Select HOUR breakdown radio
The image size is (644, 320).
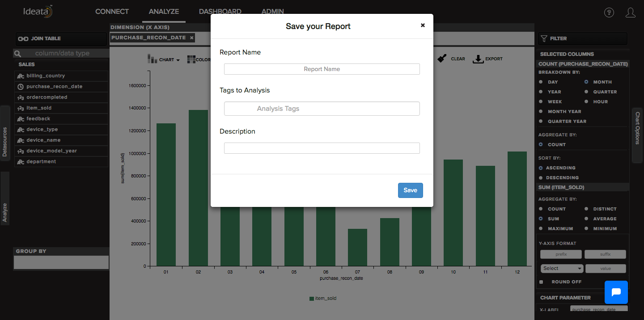[x=586, y=102]
